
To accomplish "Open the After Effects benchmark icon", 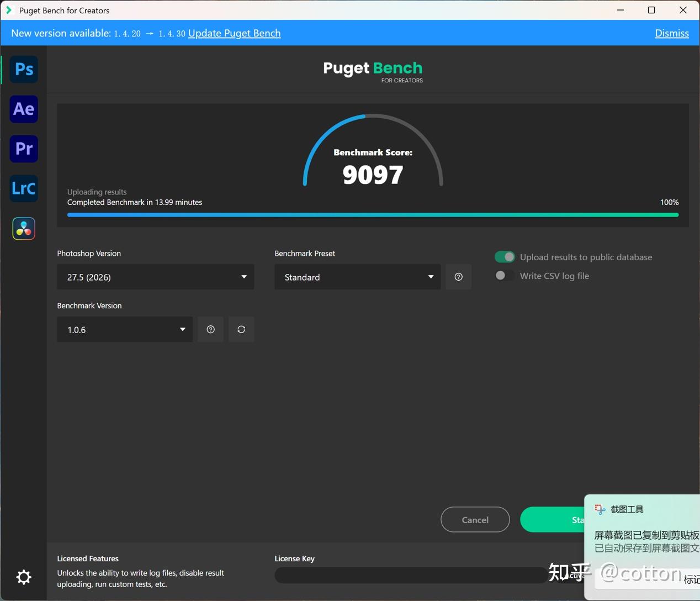I will point(24,109).
